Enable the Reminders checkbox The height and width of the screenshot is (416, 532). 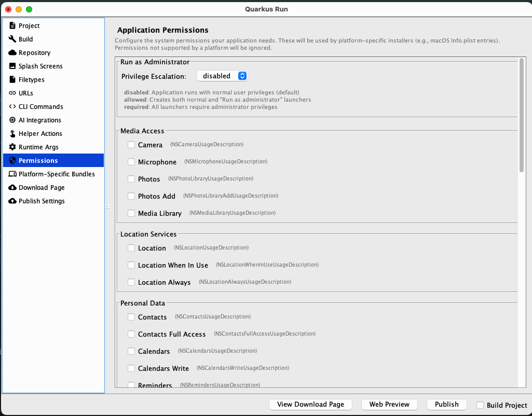131,385
